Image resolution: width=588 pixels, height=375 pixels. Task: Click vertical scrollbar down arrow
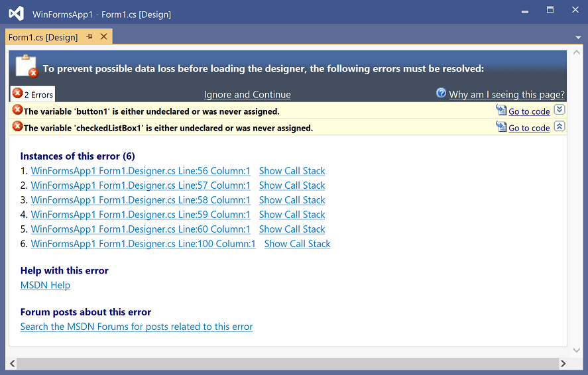click(x=577, y=350)
